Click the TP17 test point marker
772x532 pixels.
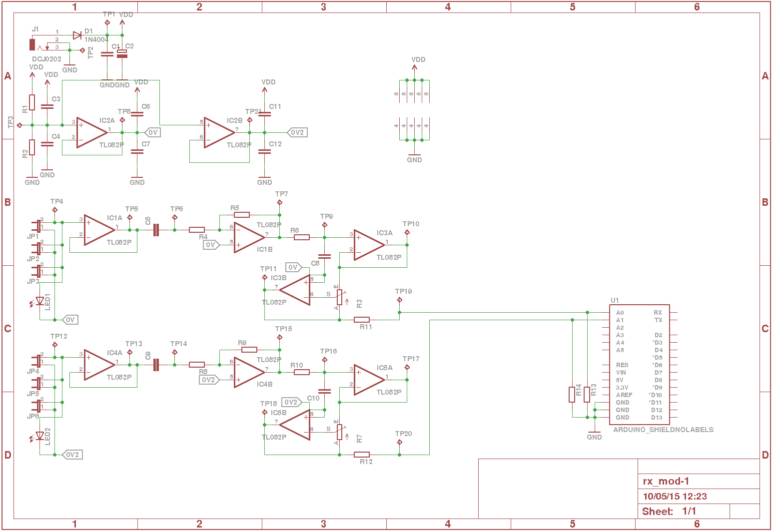407,367
